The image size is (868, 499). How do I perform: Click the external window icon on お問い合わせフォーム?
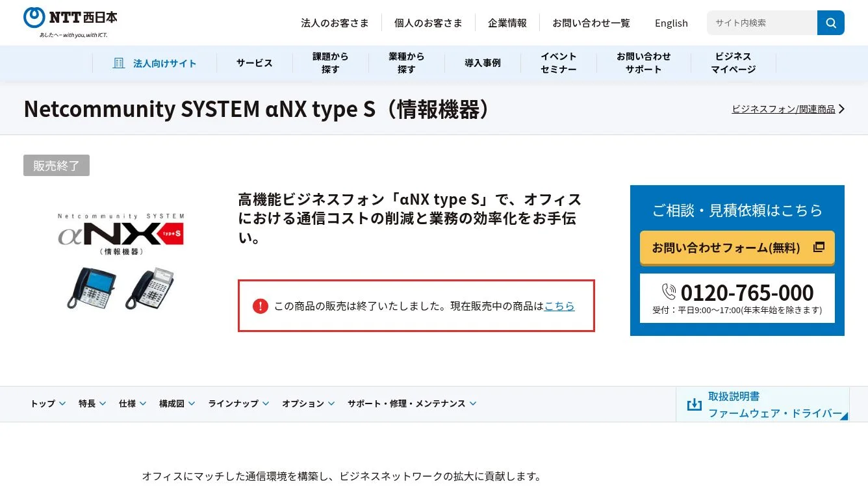(819, 247)
